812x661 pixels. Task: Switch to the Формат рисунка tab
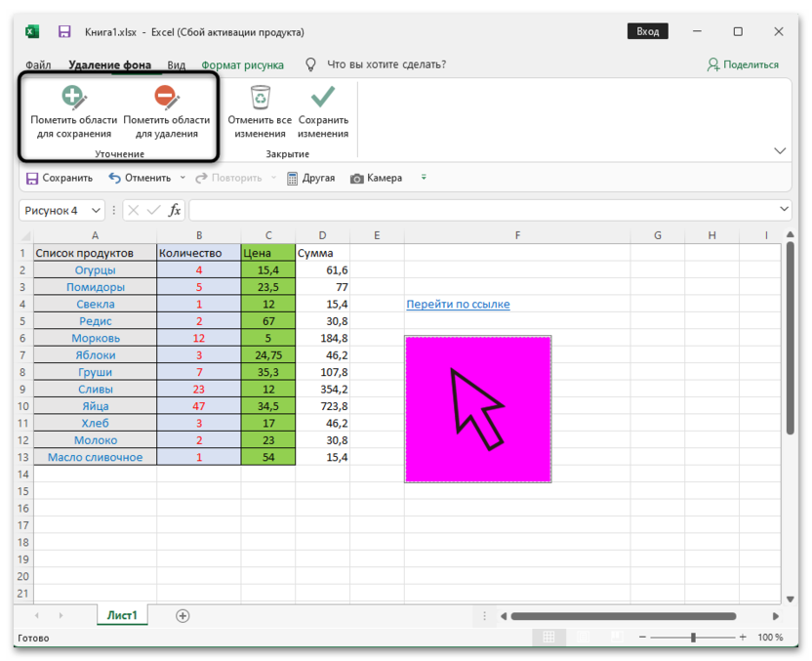pos(242,65)
